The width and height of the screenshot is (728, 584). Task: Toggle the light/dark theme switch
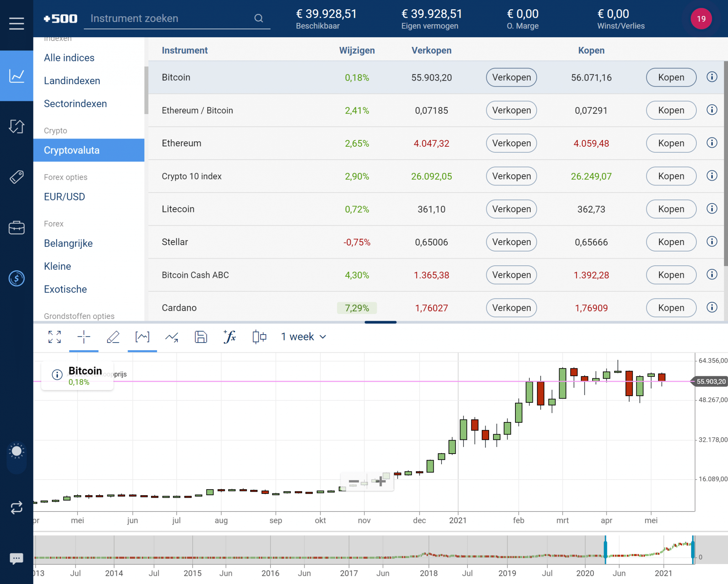[16, 458]
